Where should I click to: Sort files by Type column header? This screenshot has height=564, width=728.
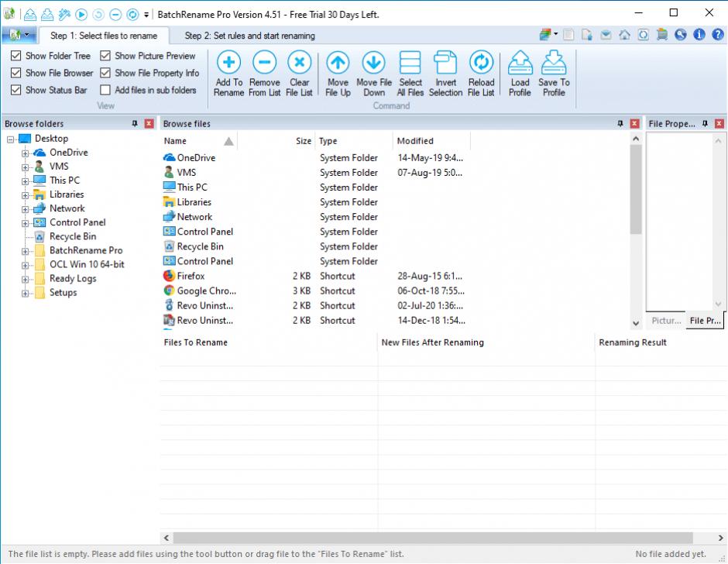coord(354,141)
